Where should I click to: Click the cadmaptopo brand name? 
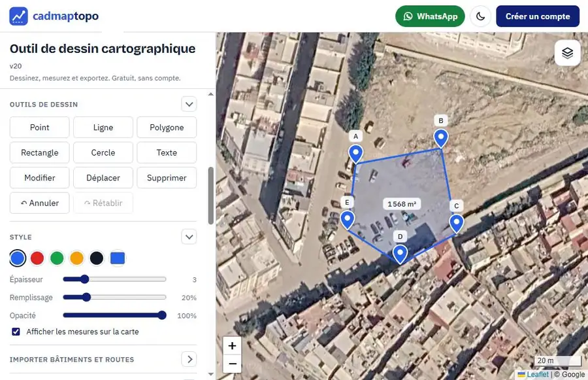[x=65, y=16]
